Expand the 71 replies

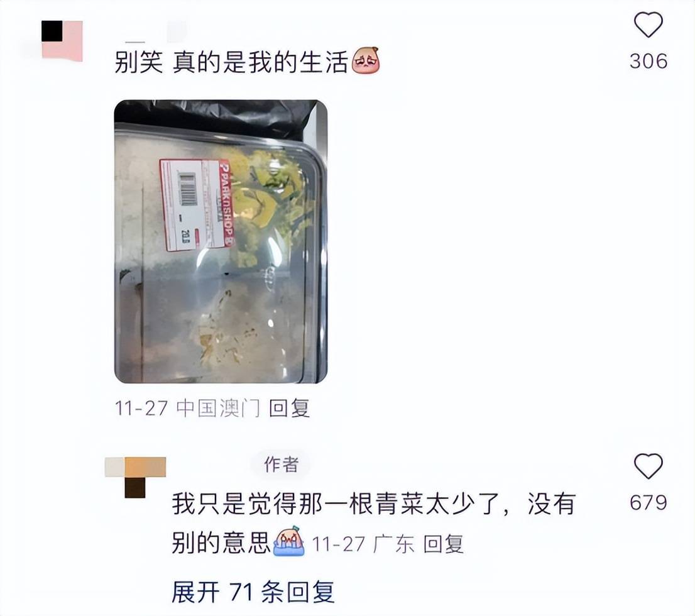pyautogui.click(x=253, y=591)
